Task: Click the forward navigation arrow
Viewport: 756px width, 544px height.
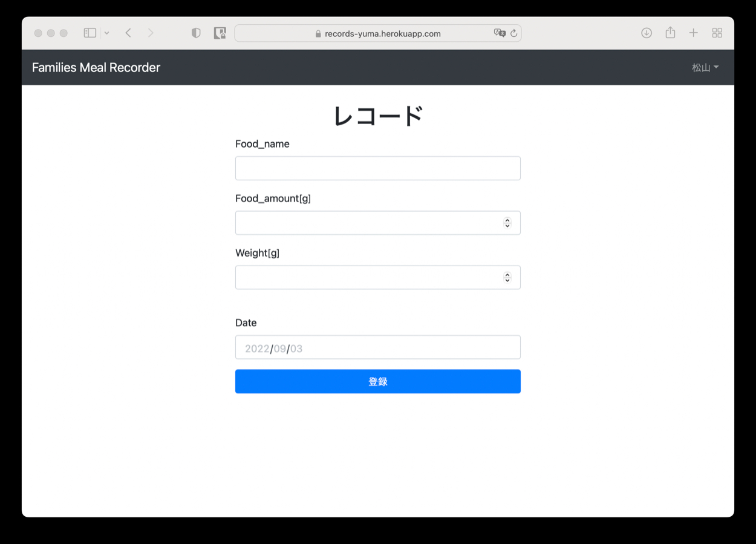Action: pyautogui.click(x=151, y=33)
